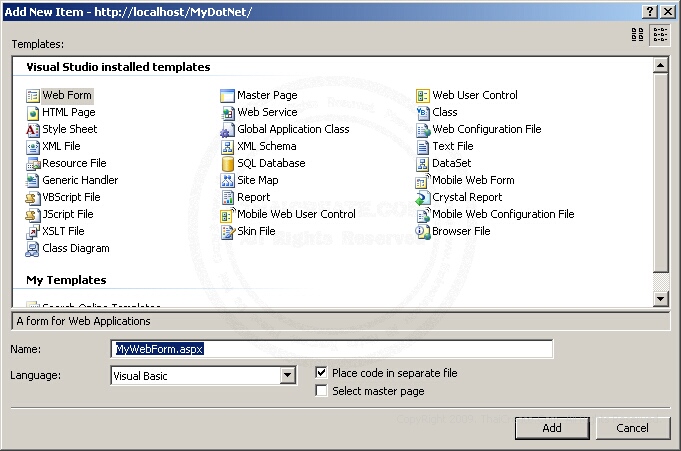681x451 pixels.
Task: Click inside the Name text field
Action: coord(332,349)
